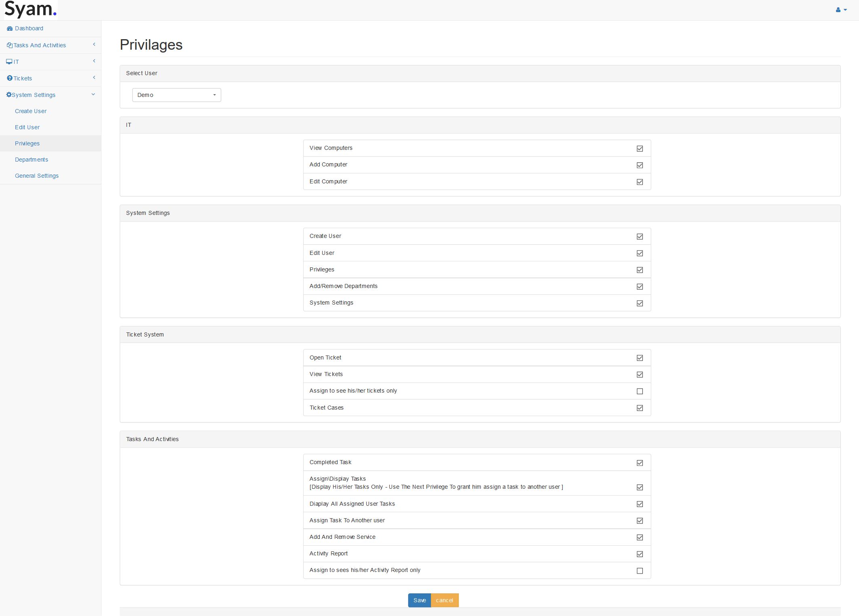This screenshot has width=859, height=616.
Task: Click the Save button
Action: tap(419, 600)
